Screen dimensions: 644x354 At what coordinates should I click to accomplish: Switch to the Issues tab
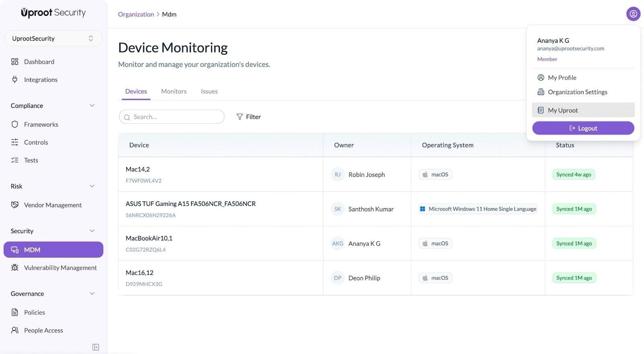point(209,91)
